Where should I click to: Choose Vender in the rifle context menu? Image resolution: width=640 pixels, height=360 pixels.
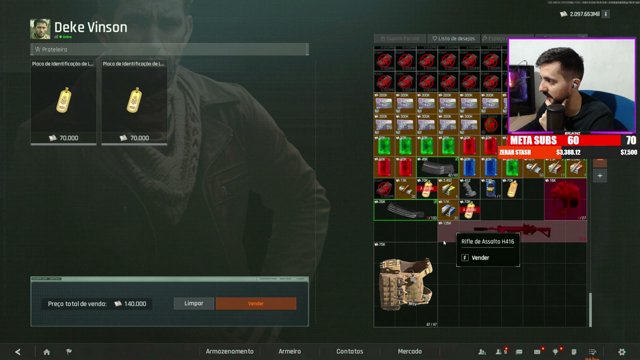point(480,258)
